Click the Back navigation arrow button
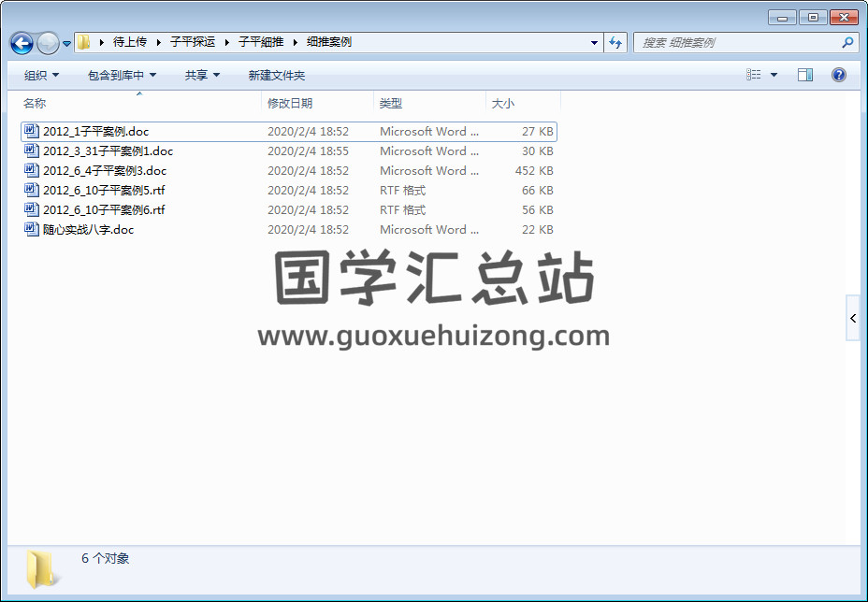This screenshot has height=602, width=868. coord(22,43)
